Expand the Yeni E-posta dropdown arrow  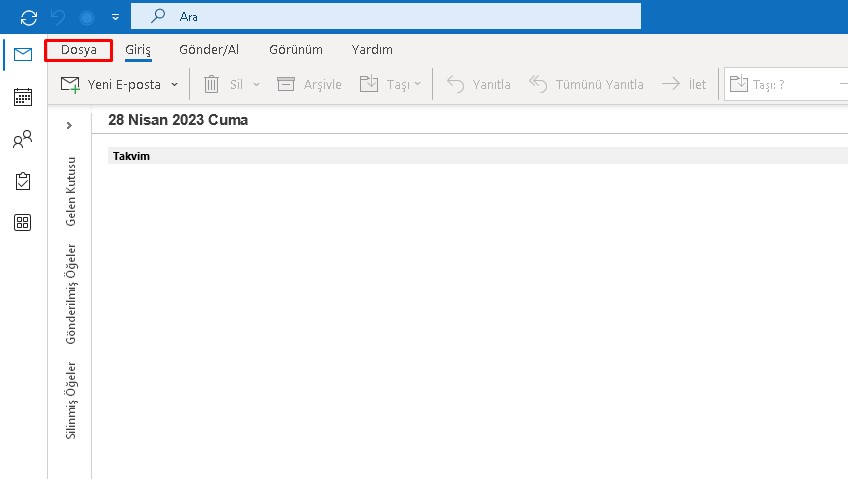pyautogui.click(x=174, y=85)
